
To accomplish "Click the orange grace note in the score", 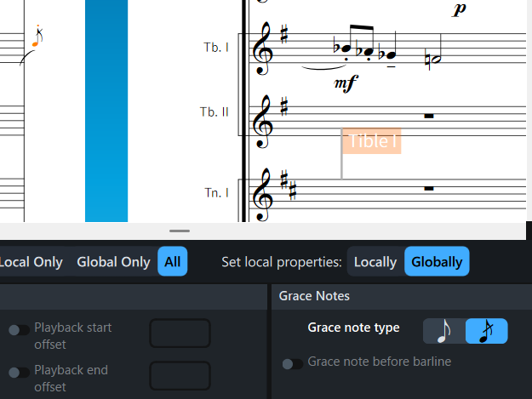I will click(37, 38).
